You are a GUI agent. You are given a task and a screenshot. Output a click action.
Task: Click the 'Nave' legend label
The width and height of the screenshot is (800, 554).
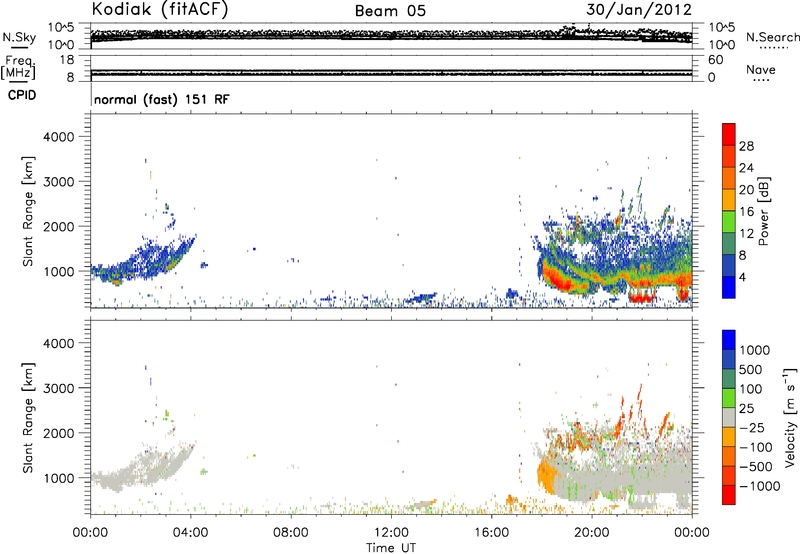pos(761,69)
